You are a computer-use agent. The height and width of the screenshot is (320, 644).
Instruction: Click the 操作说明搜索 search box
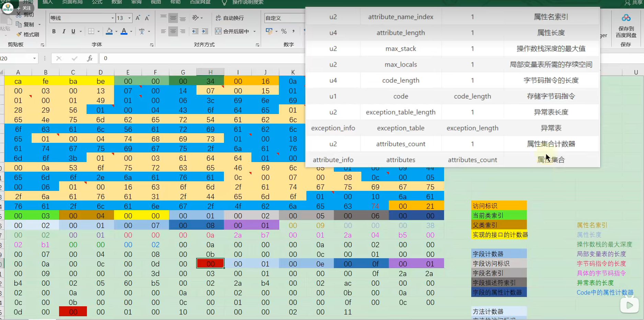pyautogui.click(x=248, y=2)
